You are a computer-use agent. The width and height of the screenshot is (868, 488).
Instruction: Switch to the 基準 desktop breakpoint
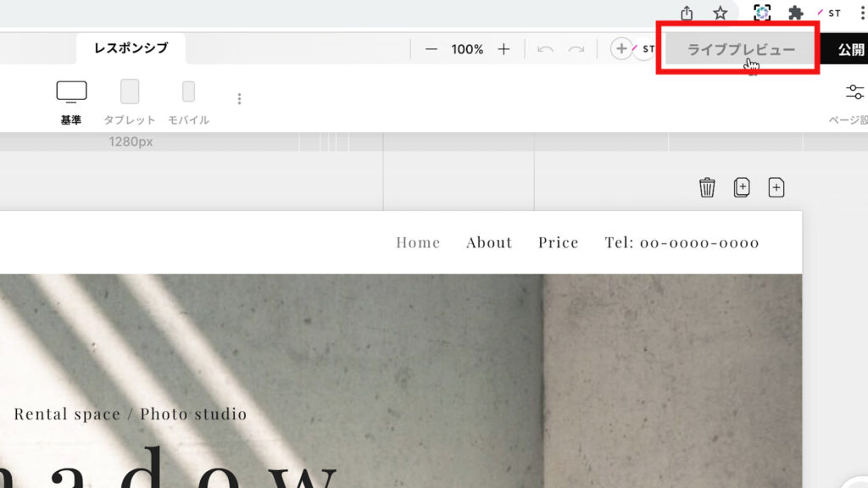click(x=71, y=103)
